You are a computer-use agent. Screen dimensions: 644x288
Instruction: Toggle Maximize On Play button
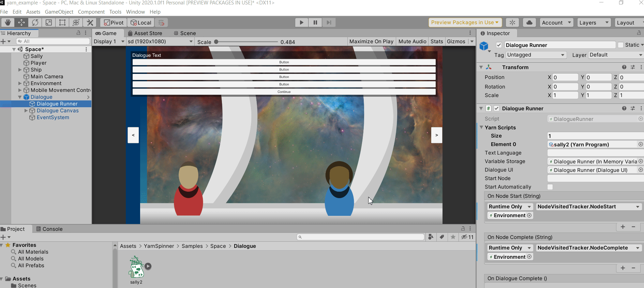(x=371, y=42)
